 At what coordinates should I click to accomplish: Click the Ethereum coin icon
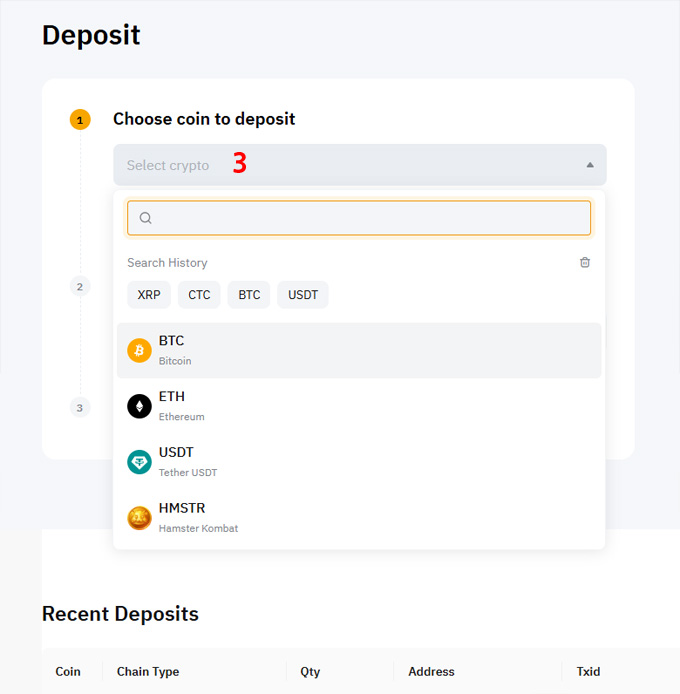(x=139, y=406)
